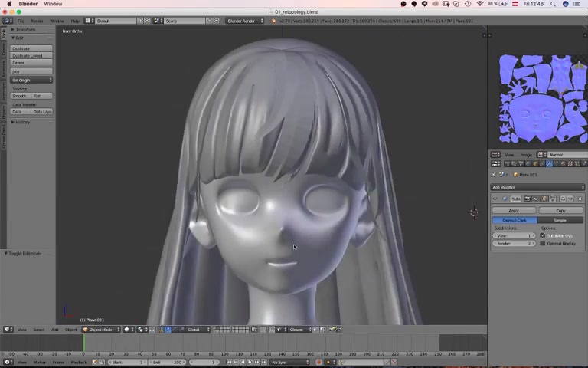Open the Scene properties tab icon
This screenshot has width=588, height=368.
(x=521, y=164)
